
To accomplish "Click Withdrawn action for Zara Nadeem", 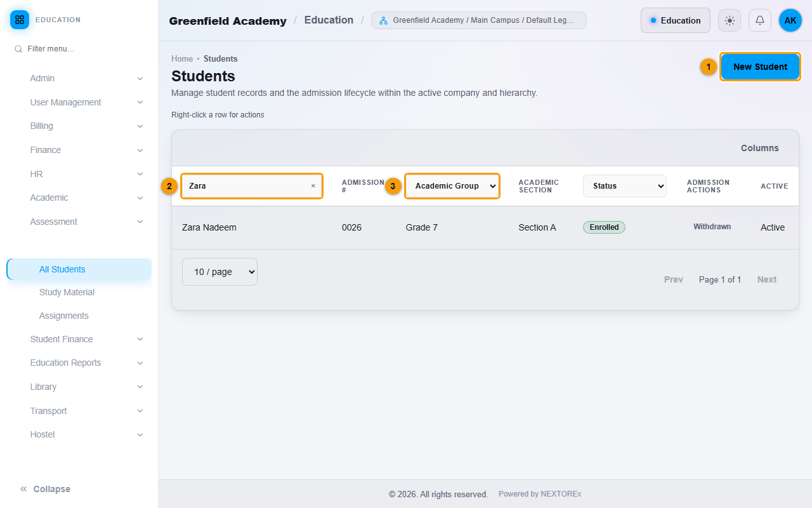I will [x=712, y=227].
